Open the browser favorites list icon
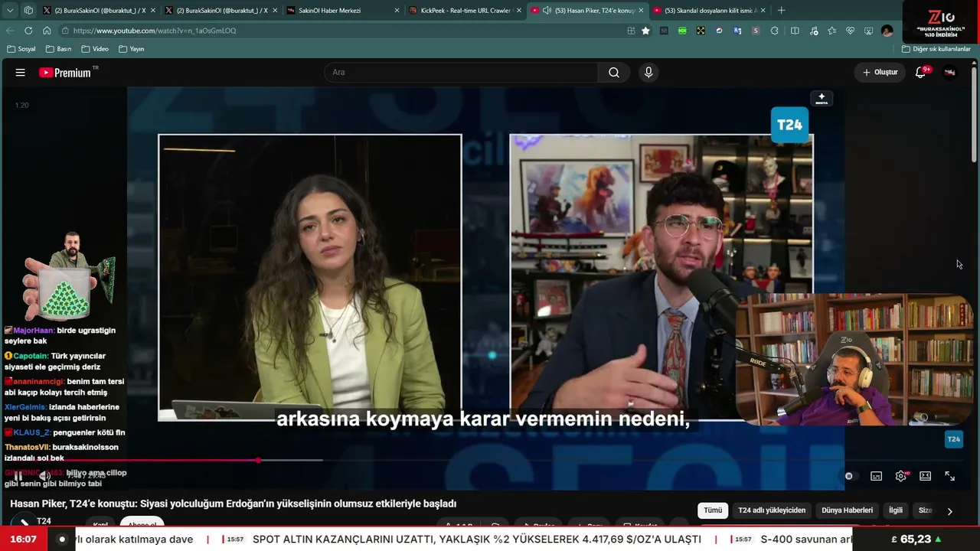The width and height of the screenshot is (980, 551). click(831, 31)
